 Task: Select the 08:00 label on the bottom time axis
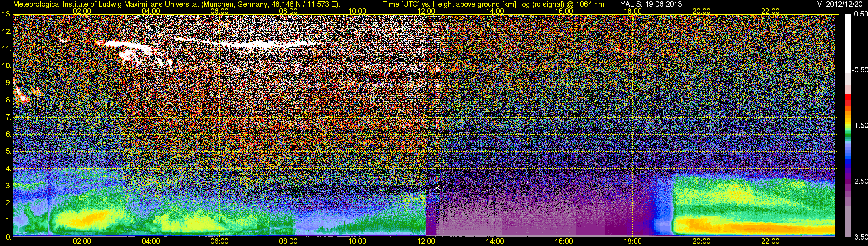(x=288, y=241)
